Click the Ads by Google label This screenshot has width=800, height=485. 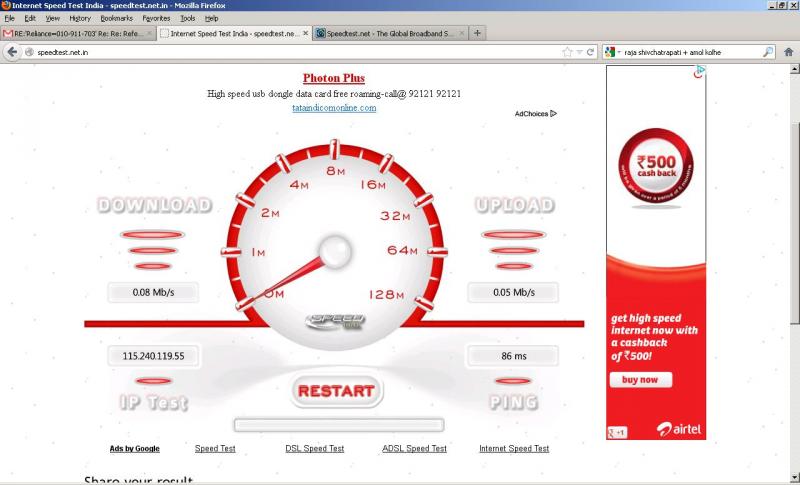tap(135, 449)
